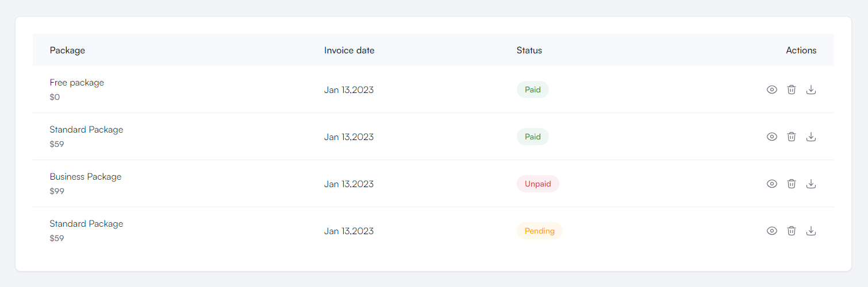Delete the Business Package invoice
The image size is (868, 287).
[x=792, y=184]
